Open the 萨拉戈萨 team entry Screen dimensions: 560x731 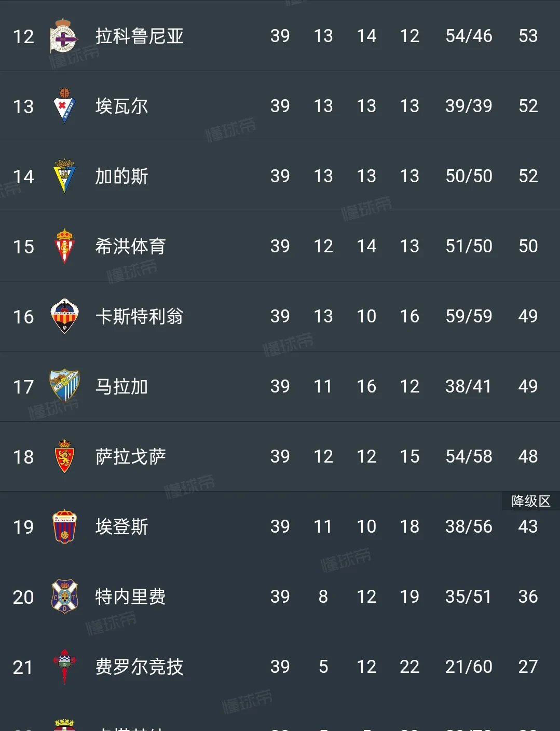pos(130,457)
